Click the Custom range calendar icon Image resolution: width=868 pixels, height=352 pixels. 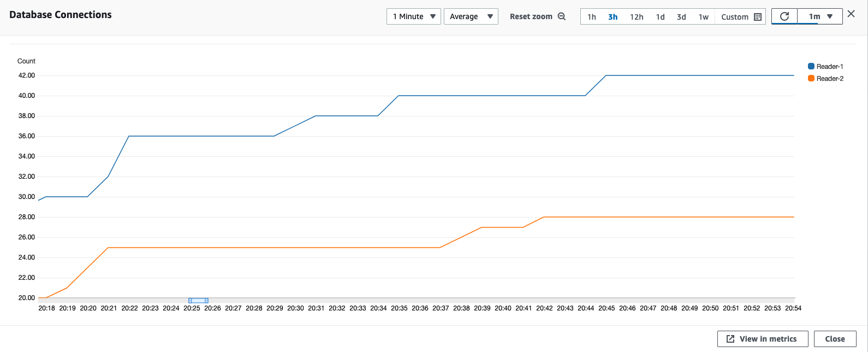pyautogui.click(x=757, y=17)
